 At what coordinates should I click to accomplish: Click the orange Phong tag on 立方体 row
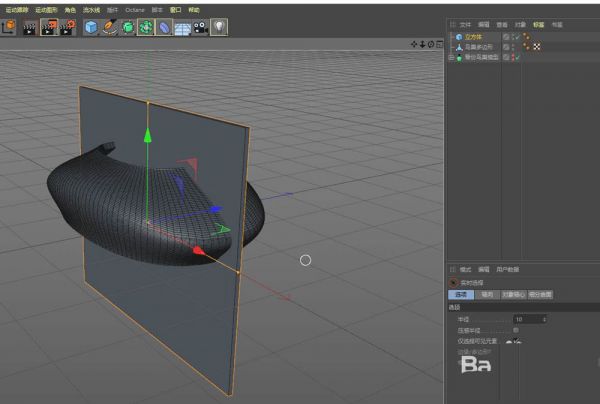[x=527, y=37]
